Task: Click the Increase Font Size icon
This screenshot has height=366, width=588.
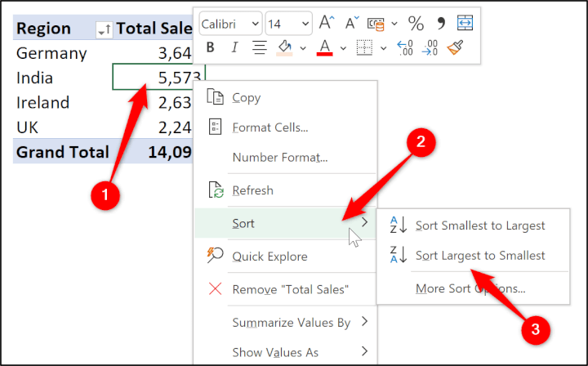Action: tap(326, 23)
